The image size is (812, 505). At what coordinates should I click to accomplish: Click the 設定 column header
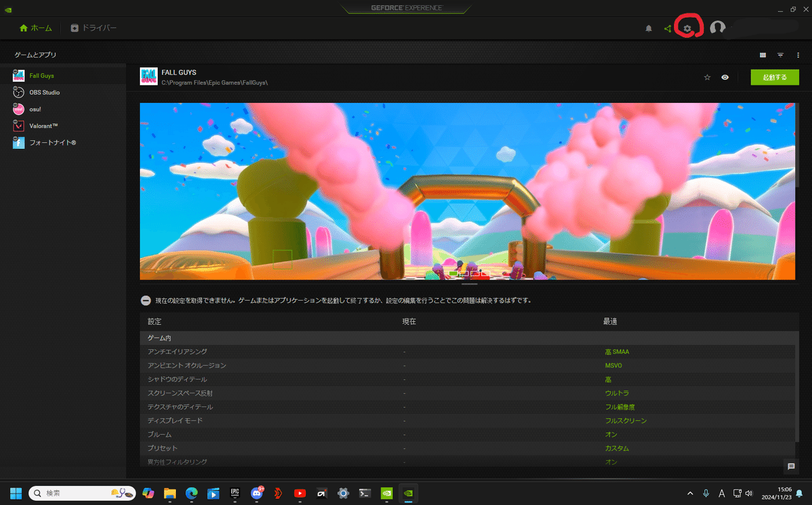coord(155,322)
